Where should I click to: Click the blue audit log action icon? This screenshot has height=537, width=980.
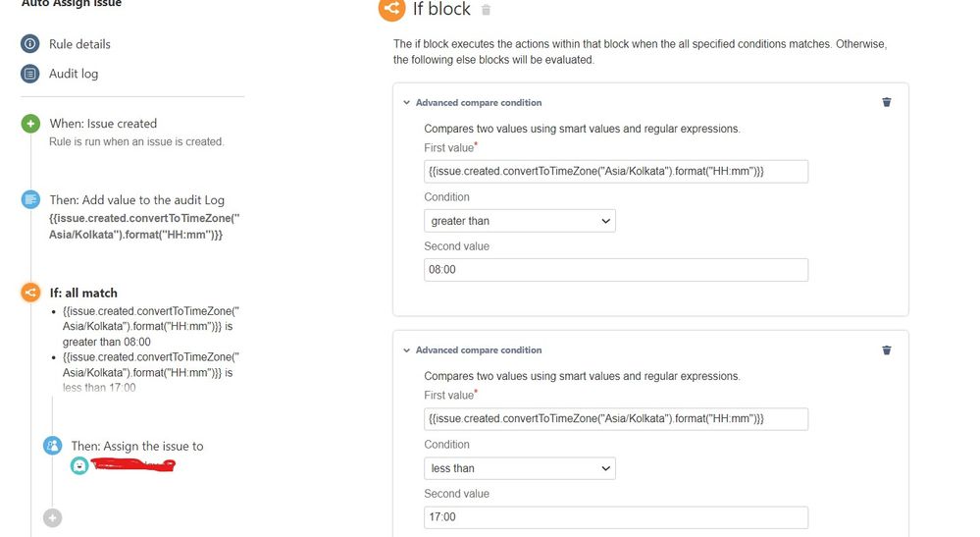[x=30, y=199]
